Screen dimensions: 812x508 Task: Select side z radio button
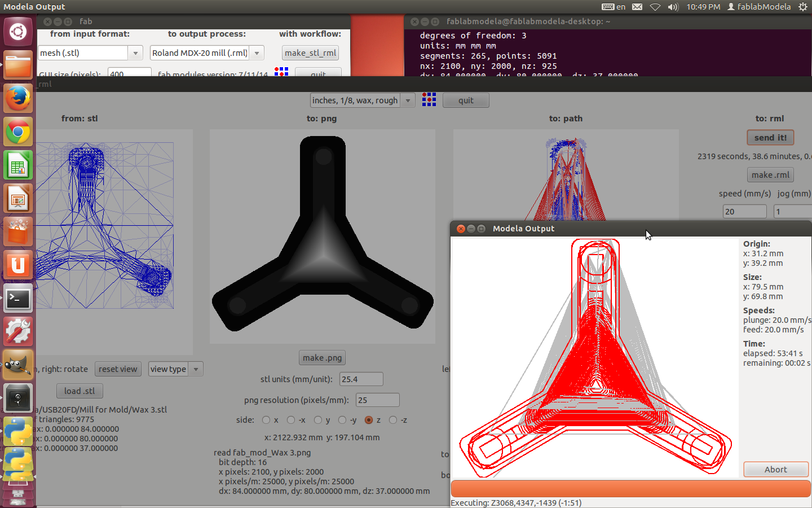pos(369,420)
